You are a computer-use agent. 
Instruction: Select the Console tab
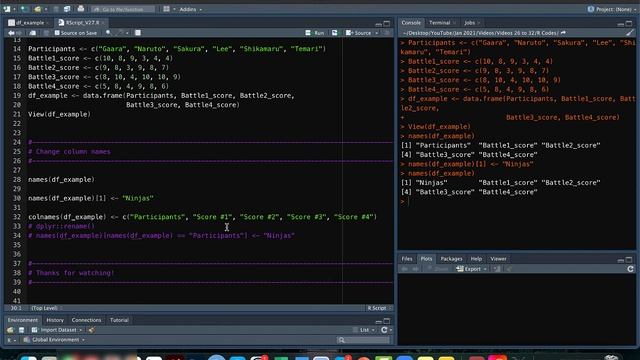point(411,23)
